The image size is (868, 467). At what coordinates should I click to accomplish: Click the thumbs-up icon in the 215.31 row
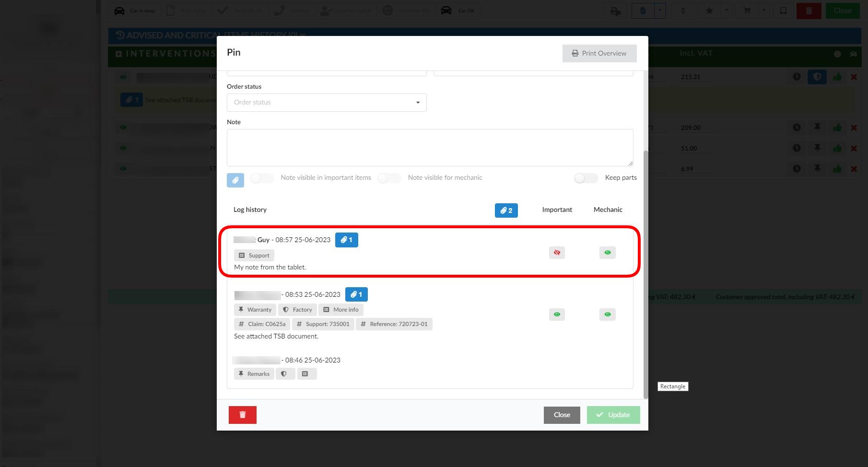[x=837, y=77]
